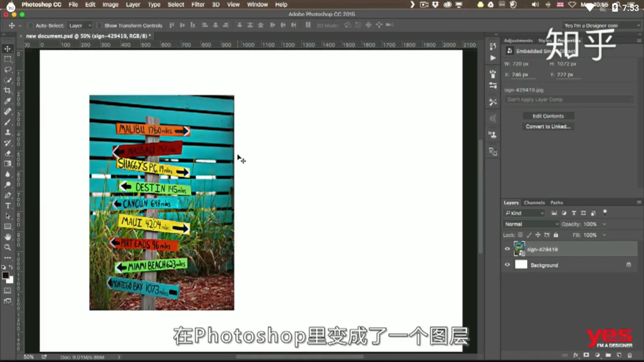Select the Lasso tool
Screen dimensions: 644x362
point(7,69)
